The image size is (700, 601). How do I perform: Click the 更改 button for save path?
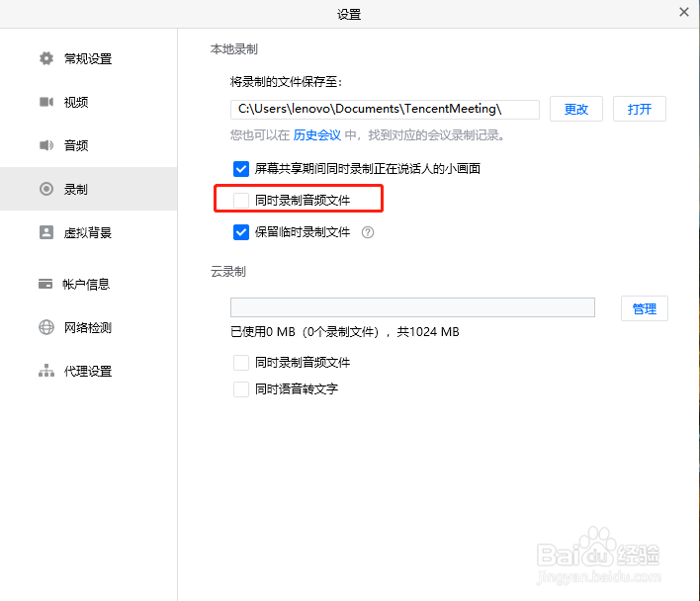(x=575, y=109)
